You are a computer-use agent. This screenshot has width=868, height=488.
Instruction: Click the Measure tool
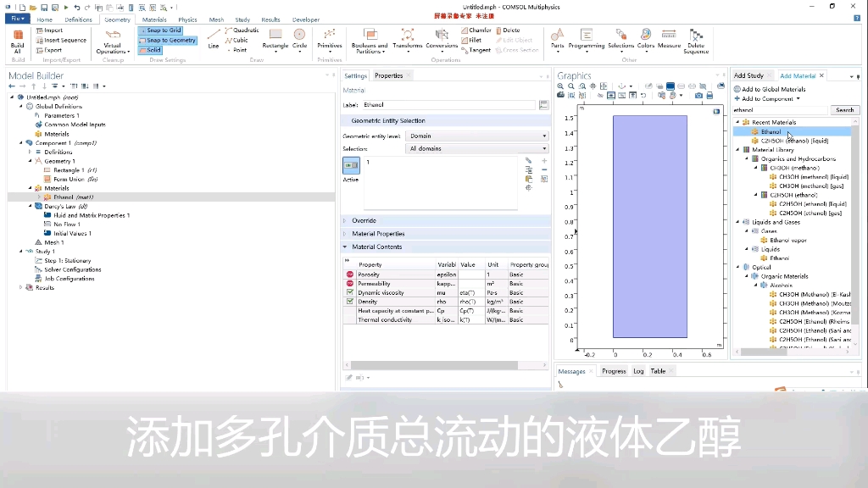click(x=669, y=39)
